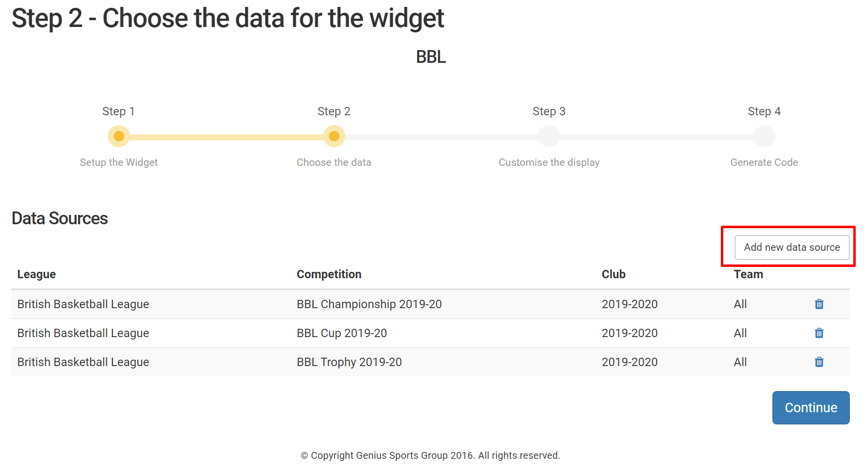
Task: Select the BBL Trophy 2019-20 competition cell
Action: pyautogui.click(x=349, y=362)
